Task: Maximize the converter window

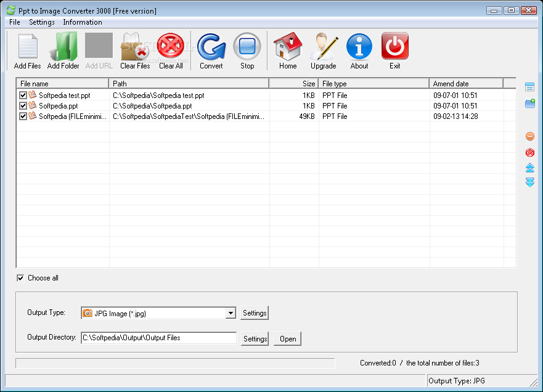Action: [511, 10]
